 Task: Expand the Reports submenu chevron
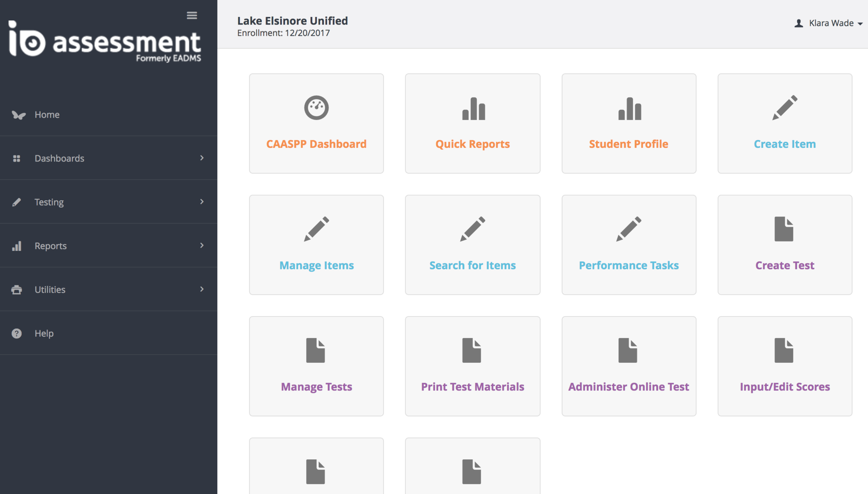[x=202, y=245]
